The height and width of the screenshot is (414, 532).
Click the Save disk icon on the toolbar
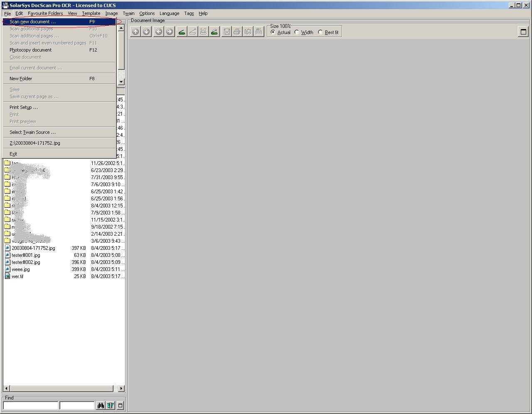227,31
